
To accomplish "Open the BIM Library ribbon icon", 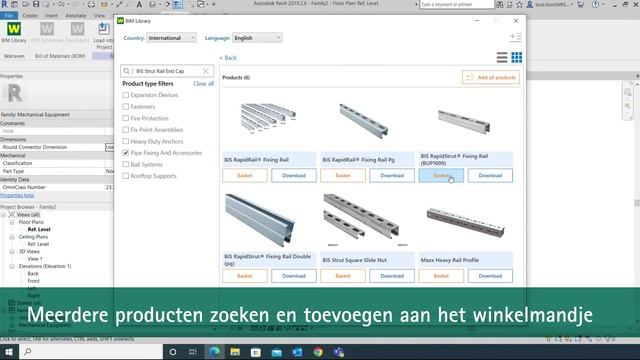I will click(x=14, y=29).
